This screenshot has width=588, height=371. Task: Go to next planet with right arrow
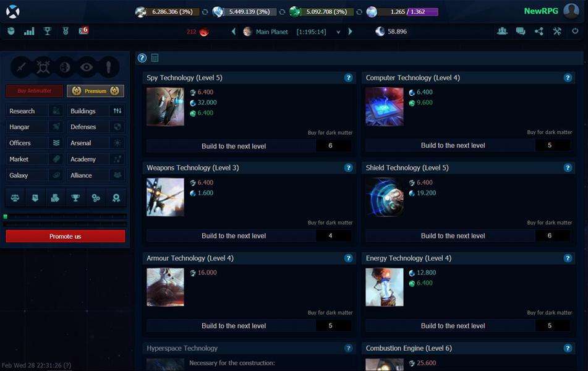click(x=351, y=32)
